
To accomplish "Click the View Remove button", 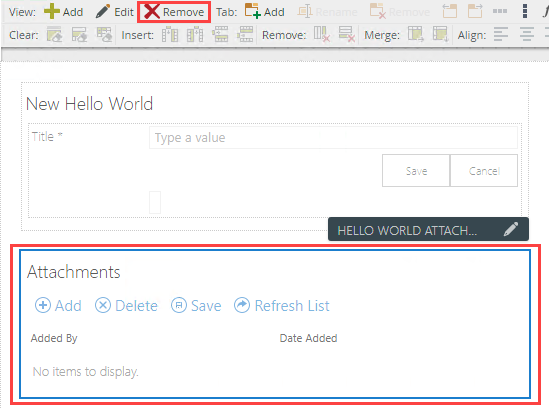I will coord(174,12).
